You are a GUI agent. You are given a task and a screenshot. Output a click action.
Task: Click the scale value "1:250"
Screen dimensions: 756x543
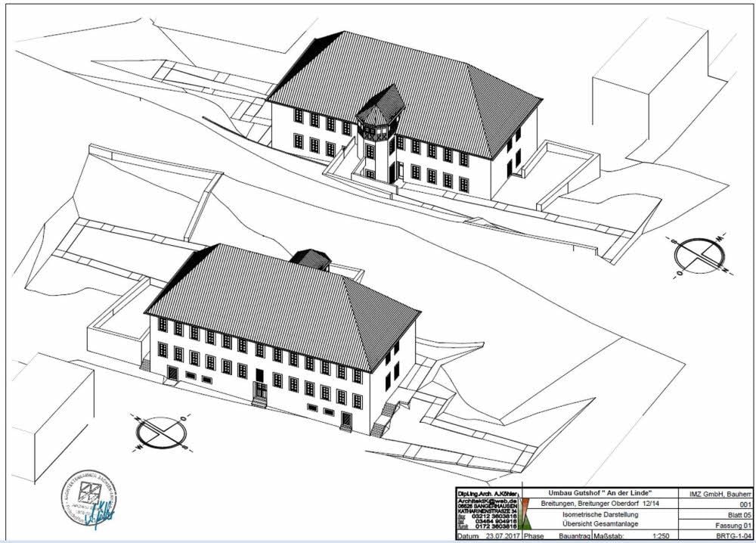tap(662, 535)
